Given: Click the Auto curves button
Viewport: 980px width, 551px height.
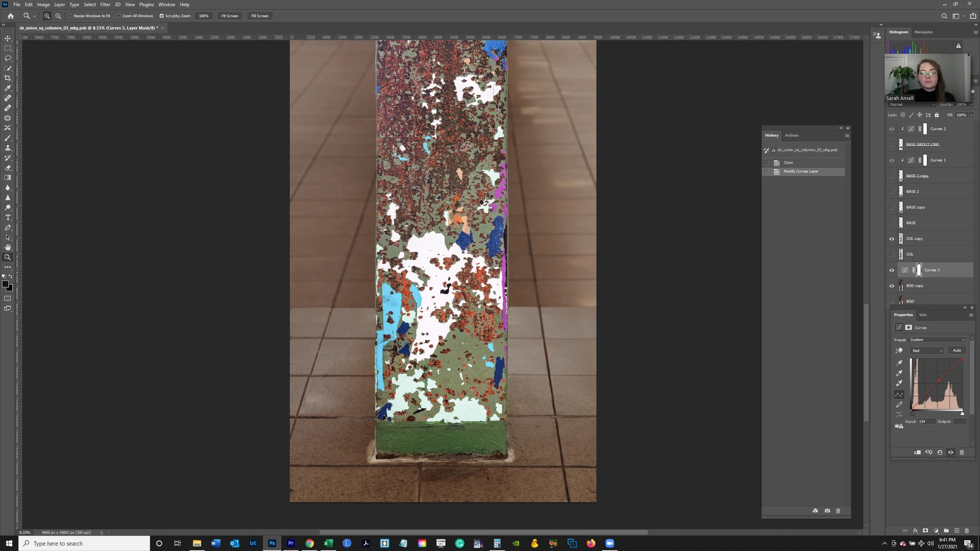Looking at the screenshot, I should (x=957, y=350).
